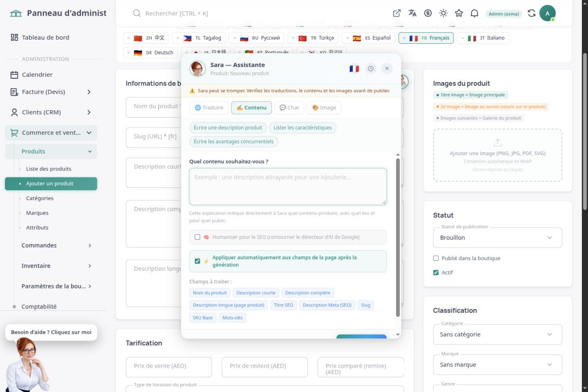The image size is (588, 392).
Task: Toggle the Titre SEO field chip
Action: coord(283,305)
